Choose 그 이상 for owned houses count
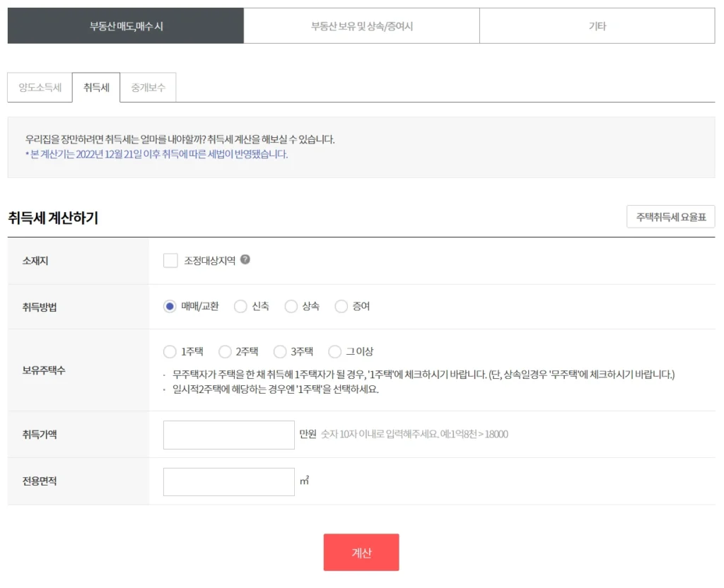This screenshot has height=588, width=724. pyautogui.click(x=334, y=351)
